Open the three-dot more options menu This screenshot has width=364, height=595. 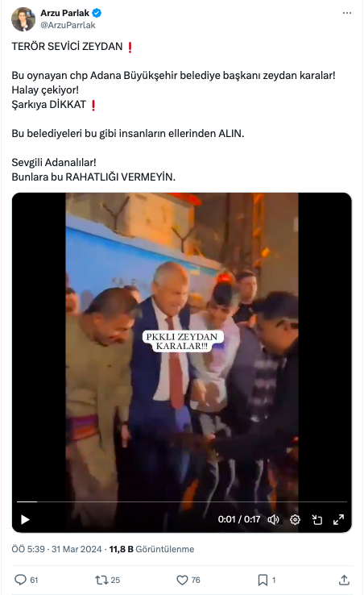point(346,13)
